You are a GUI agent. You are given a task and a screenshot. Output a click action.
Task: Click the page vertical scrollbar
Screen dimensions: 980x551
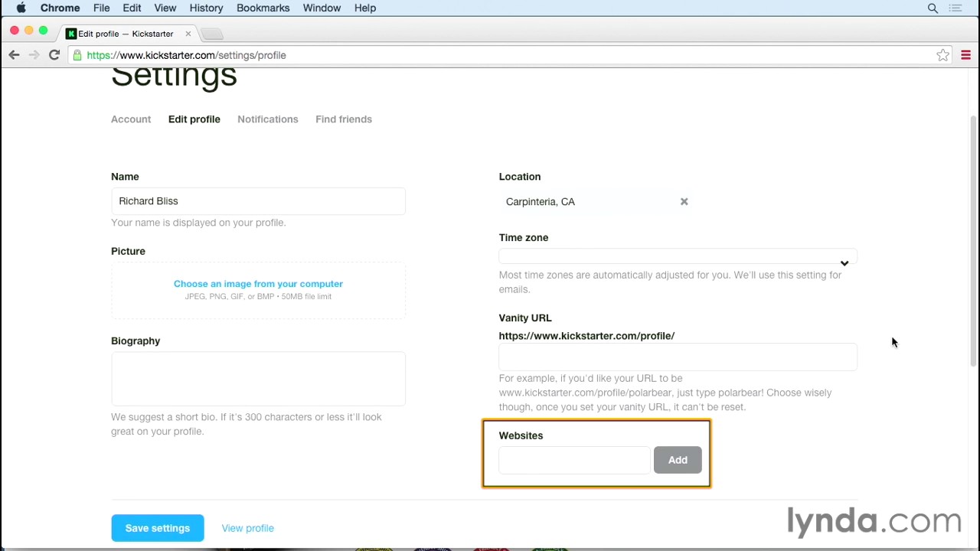click(x=974, y=241)
